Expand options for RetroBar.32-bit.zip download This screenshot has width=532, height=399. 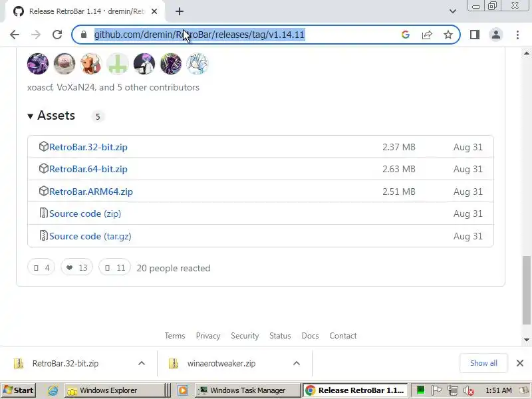point(142,363)
